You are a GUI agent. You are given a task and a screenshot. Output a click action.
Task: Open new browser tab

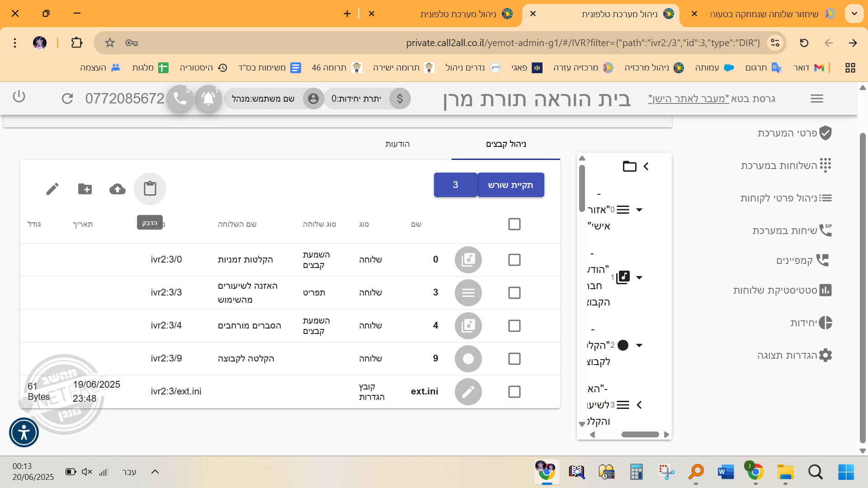click(347, 14)
